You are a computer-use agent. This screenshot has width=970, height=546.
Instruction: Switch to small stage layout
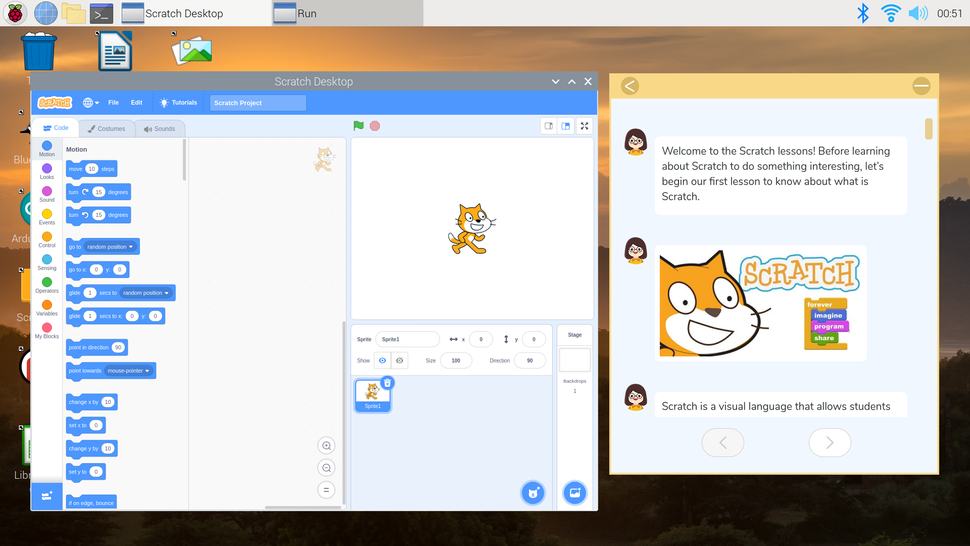click(x=549, y=126)
